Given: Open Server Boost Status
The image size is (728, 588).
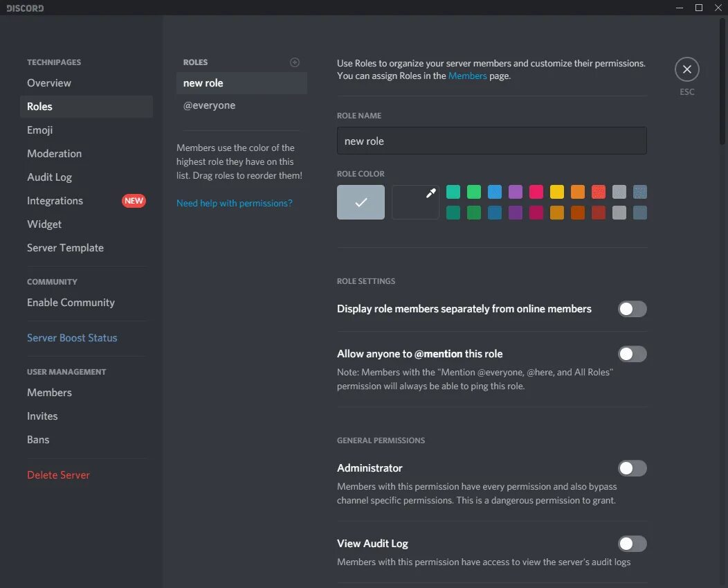Looking at the screenshot, I should 87,338.
